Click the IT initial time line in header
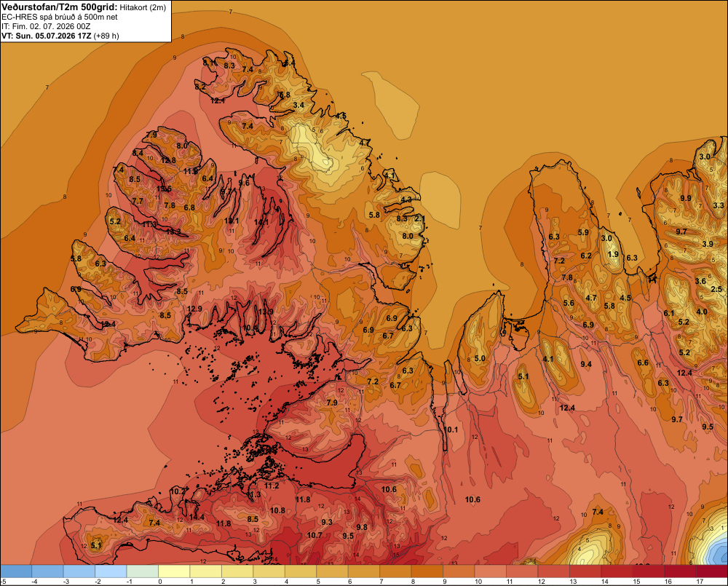This screenshot has height=586, width=728. coord(45,26)
